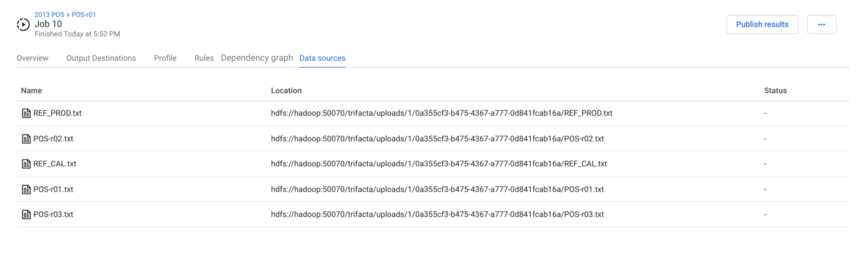This screenshot has width=868, height=257.
Task: Open the more options ellipsis menu
Action: pyautogui.click(x=822, y=24)
